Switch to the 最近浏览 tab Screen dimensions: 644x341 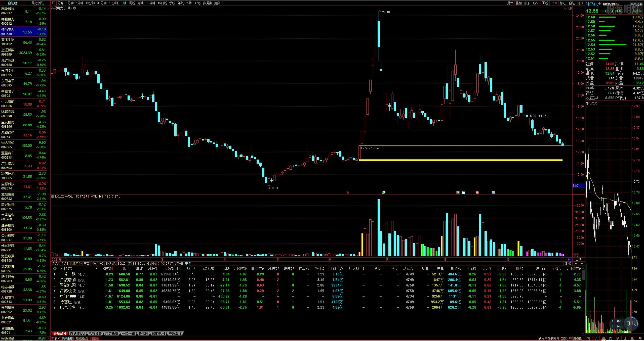(x=37, y=3)
